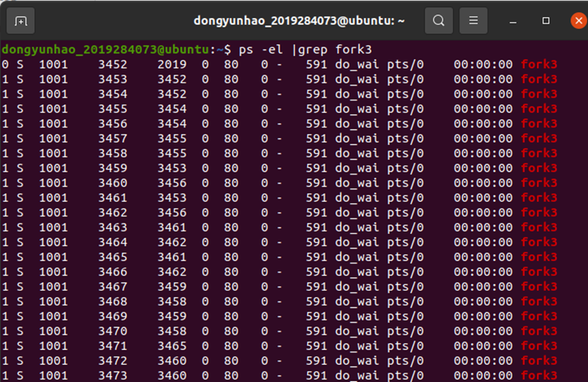This screenshot has width=588, height=382.
Task: Click 00:00:00 in the PID 3462 row
Action: click(x=483, y=212)
